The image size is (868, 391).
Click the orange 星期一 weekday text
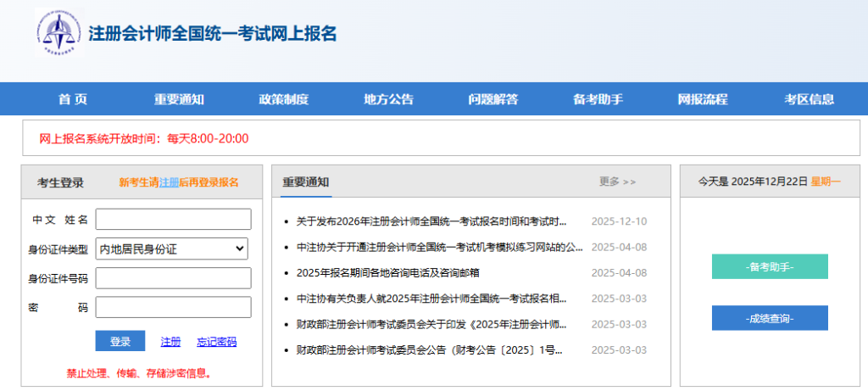[x=826, y=182]
